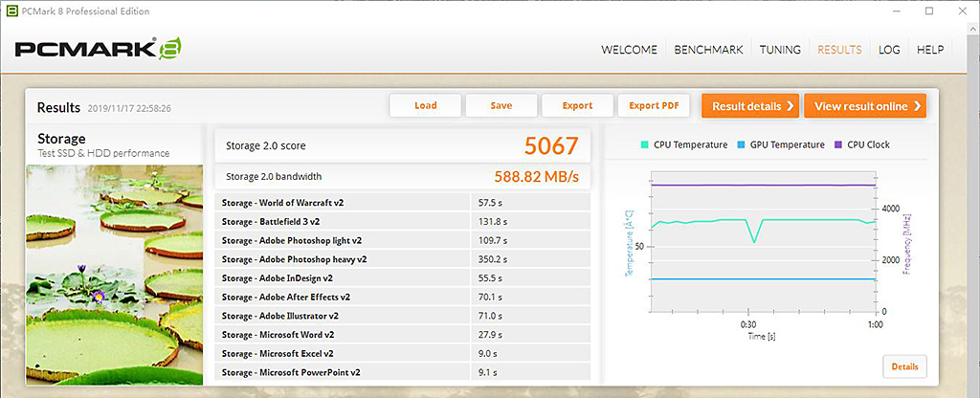Click the PCMARK 8 logo
This screenshot has width=980, height=398.
[x=99, y=49]
